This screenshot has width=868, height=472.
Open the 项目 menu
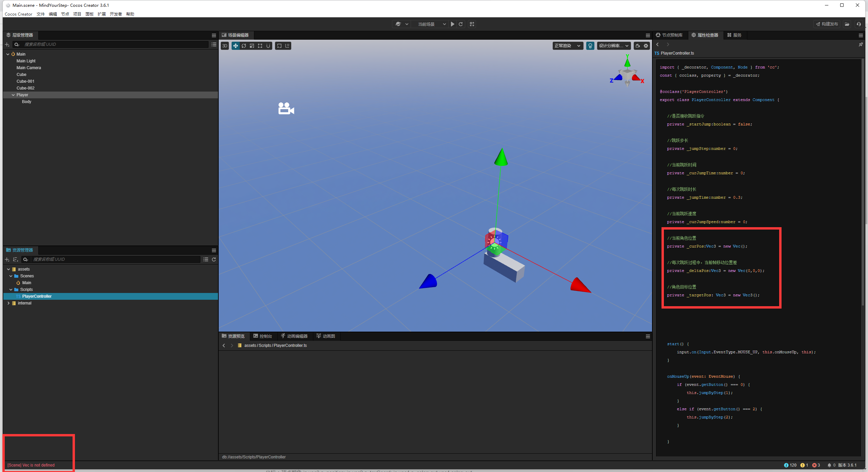pos(77,14)
